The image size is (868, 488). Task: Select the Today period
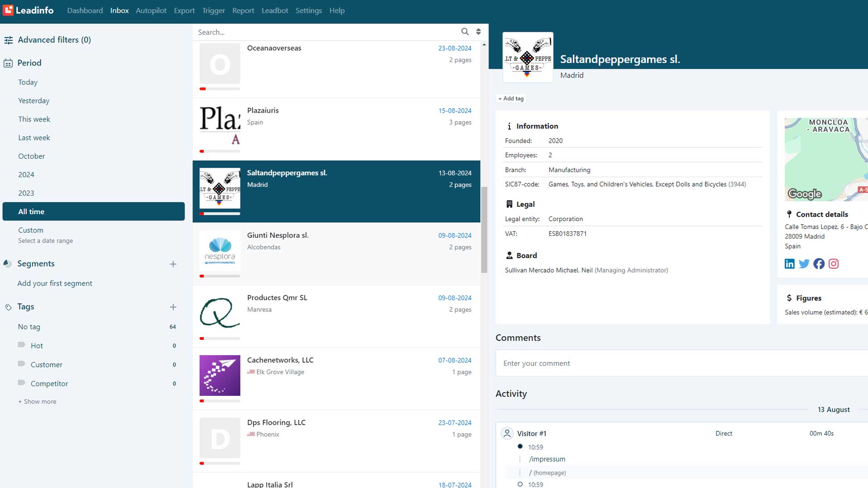click(x=28, y=82)
